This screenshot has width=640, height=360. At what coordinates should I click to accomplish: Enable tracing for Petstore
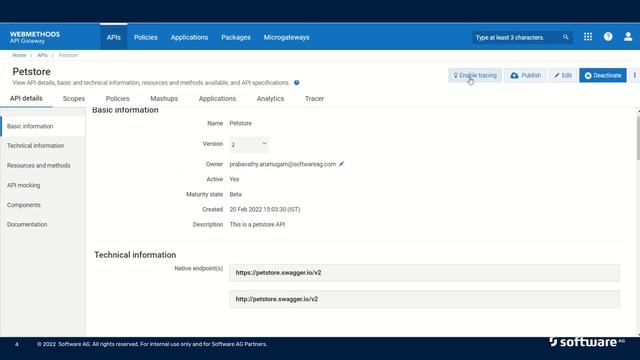475,75
